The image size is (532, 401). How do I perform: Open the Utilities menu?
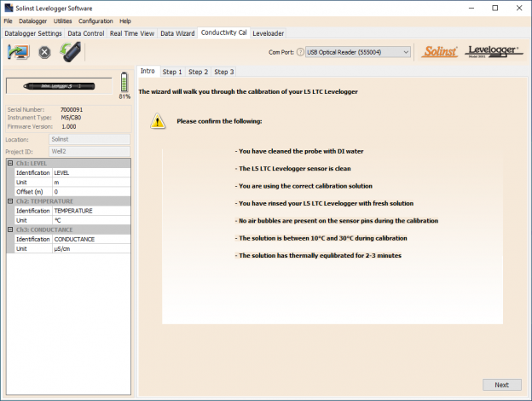[x=62, y=20]
